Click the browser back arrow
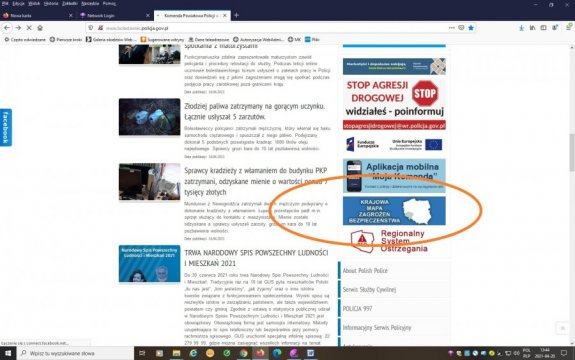The image size is (575, 360). 7,28
